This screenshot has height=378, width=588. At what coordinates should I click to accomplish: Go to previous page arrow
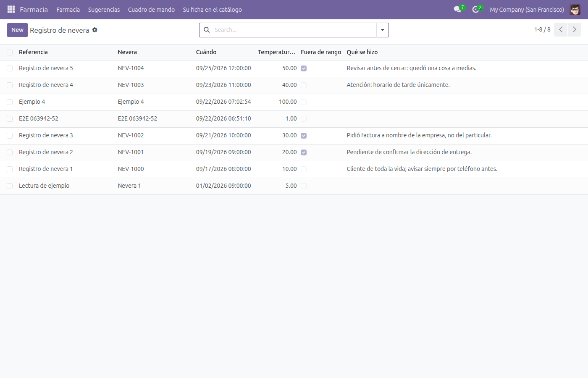(x=561, y=30)
